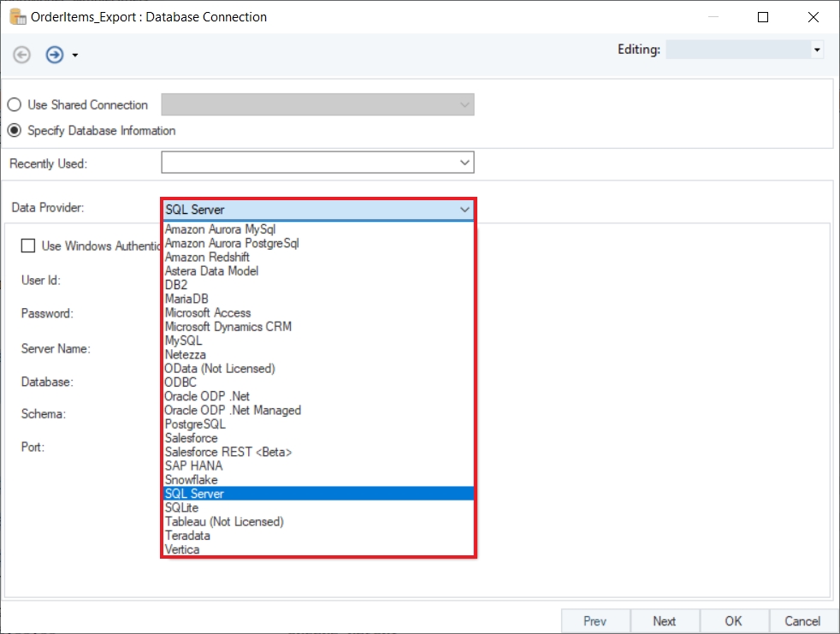Viewport: 840px width, 634px height.
Task: Click the Prev button
Action: 595,621
